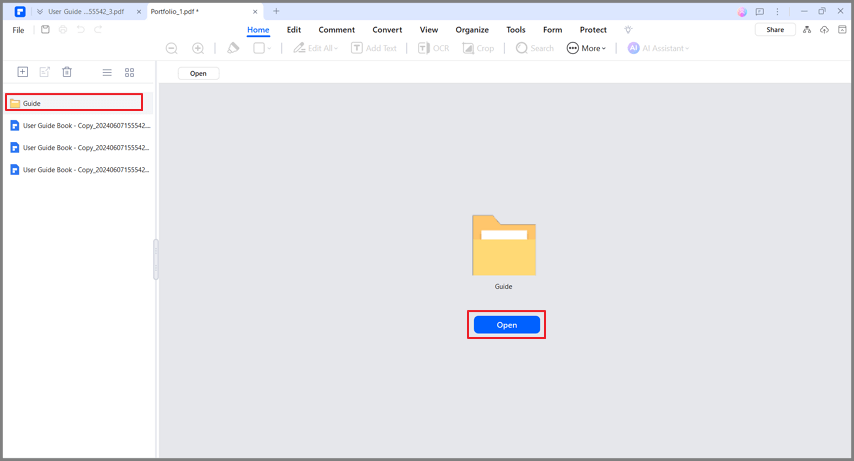This screenshot has width=854, height=461.
Task: Open the Protect tab
Action: (x=593, y=30)
